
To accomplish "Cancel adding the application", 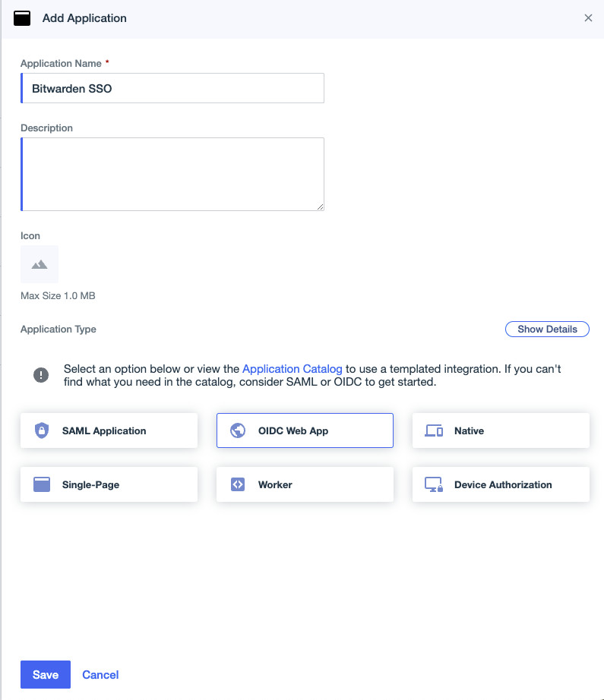I will [x=100, y=675].
